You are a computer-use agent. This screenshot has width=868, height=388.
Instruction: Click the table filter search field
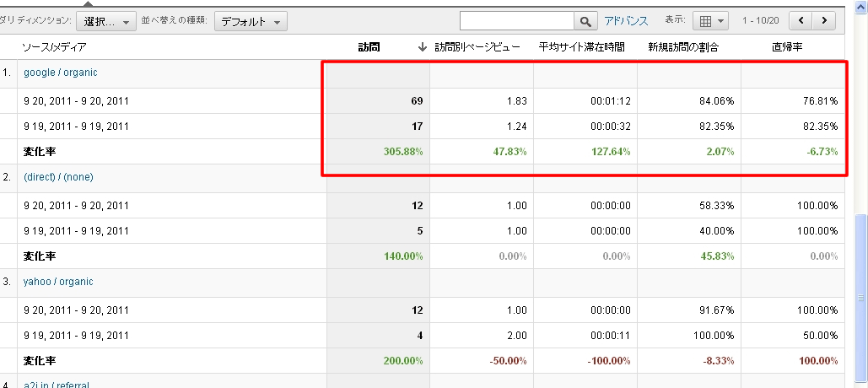tap(517, 21)
